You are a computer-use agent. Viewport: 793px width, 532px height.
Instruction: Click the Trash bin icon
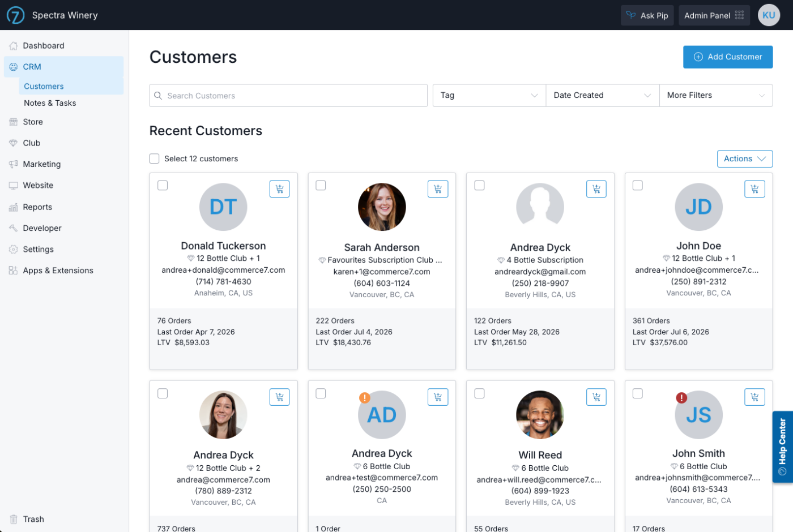coord(14,519)
